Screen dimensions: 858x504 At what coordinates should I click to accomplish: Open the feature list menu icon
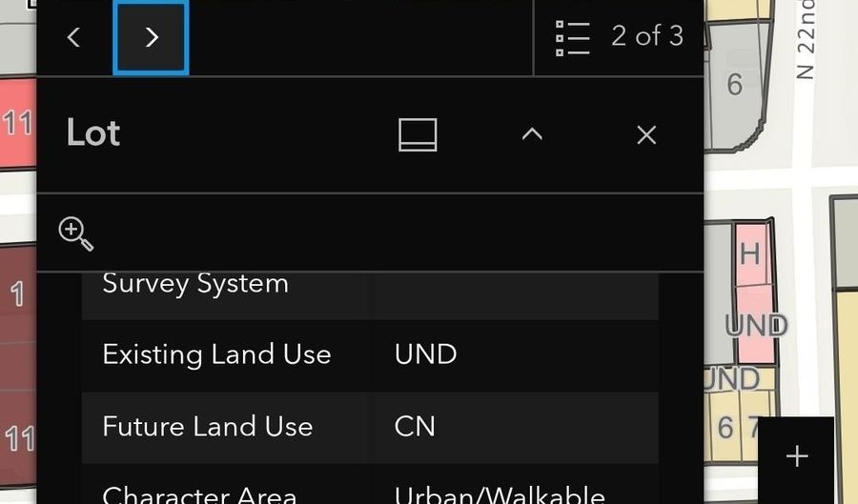tap(572, 38)
